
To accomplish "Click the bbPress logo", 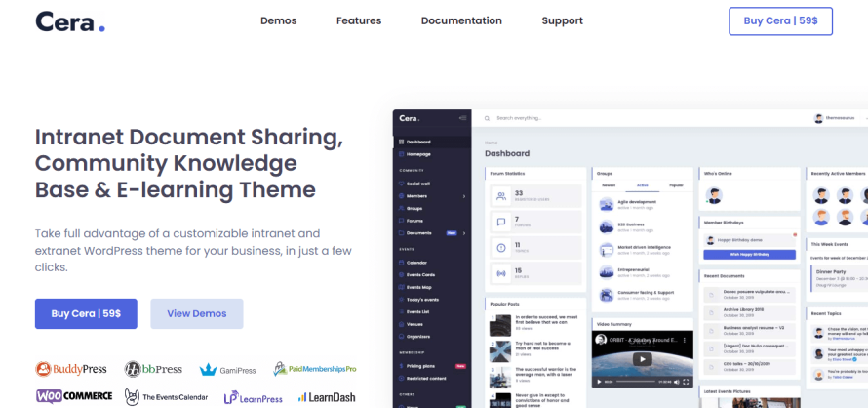I will (x=153, y=369).
